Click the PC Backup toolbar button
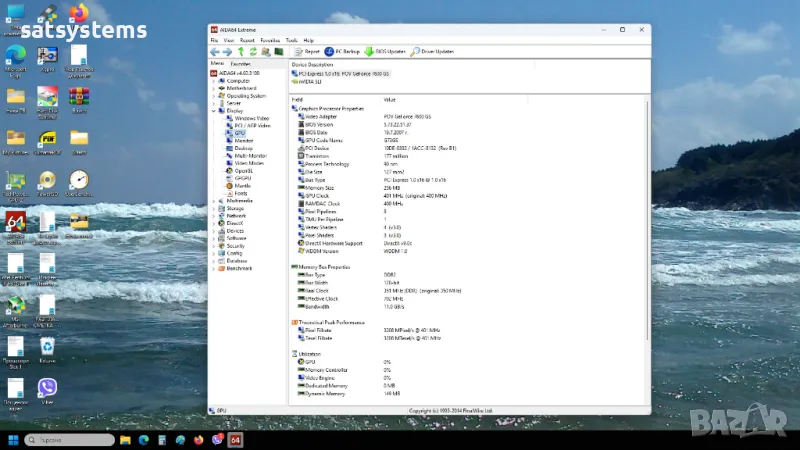 (x=342, y=51)
